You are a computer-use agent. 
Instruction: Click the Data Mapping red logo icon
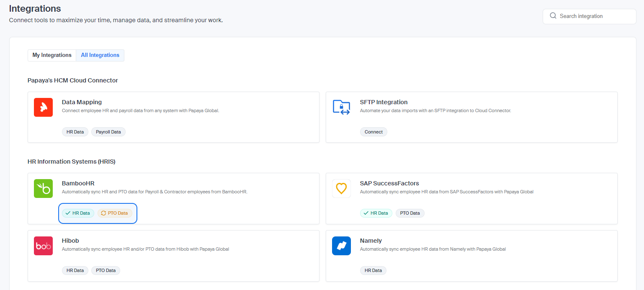[43, 107]
